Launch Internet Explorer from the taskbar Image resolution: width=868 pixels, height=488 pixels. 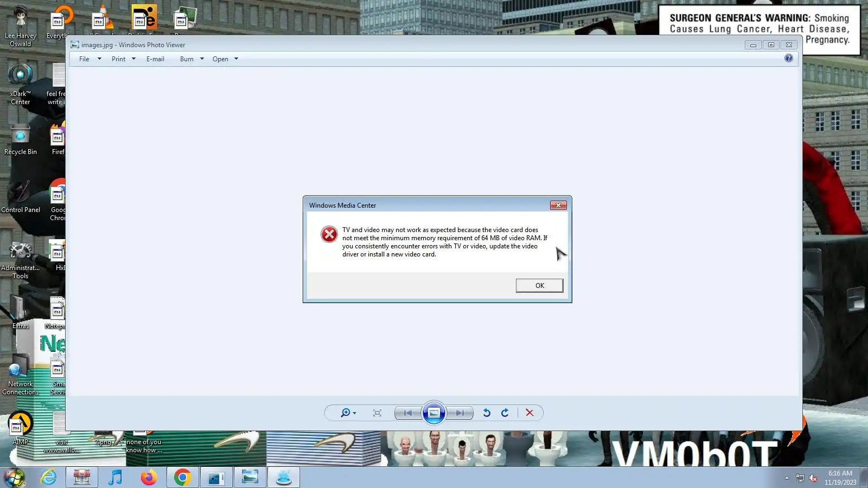tap(49, 477)
